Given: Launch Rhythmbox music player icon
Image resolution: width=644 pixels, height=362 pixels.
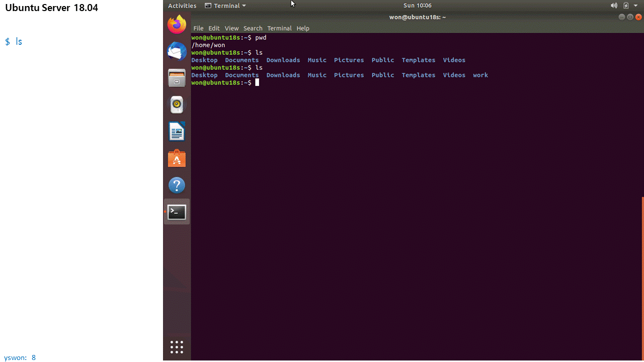Looking at the screenshot, I should [177, 105].
